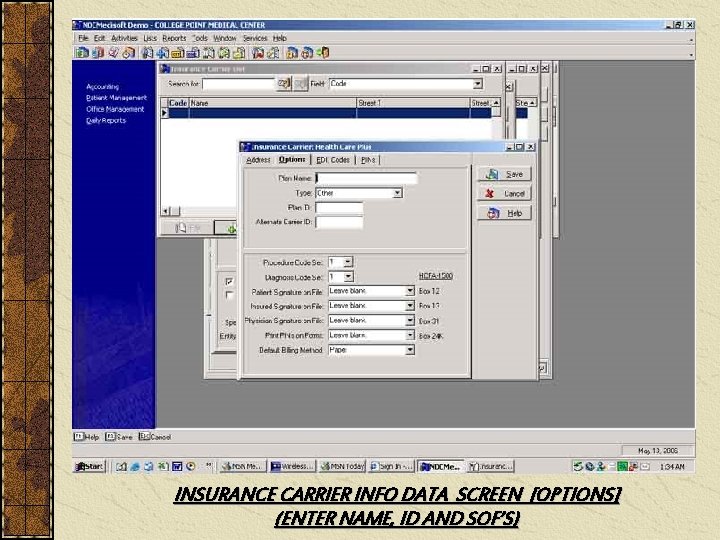The image size is (720, 540).
Task: Open blue Diagnosis Code list toolbar icon
Action: 193,53
